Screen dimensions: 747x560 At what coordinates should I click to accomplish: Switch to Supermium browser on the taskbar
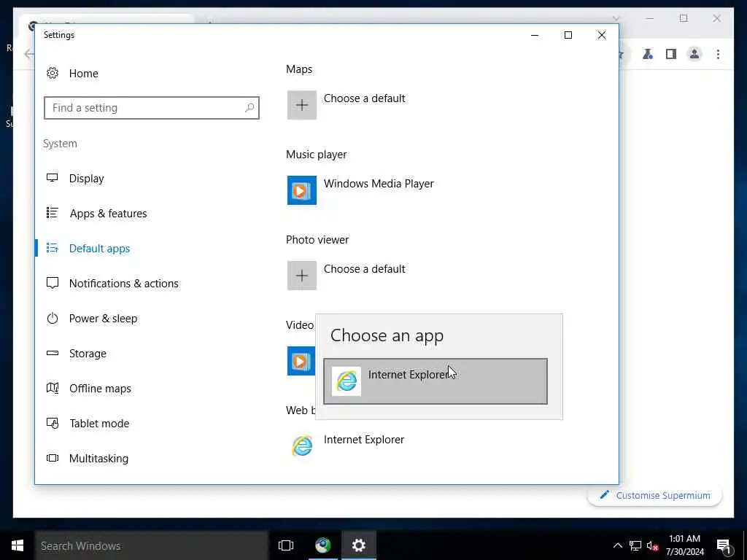coord(323,545)
